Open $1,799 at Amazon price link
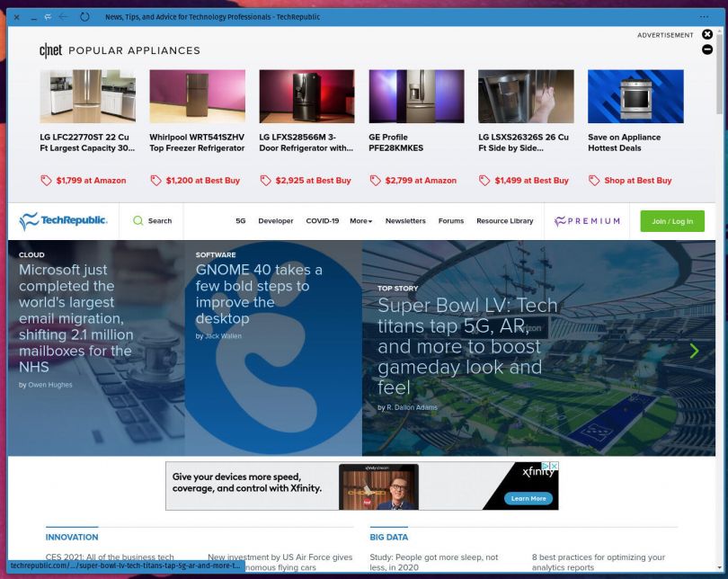Screen dimensions: 728x579 tap(84, 181)
